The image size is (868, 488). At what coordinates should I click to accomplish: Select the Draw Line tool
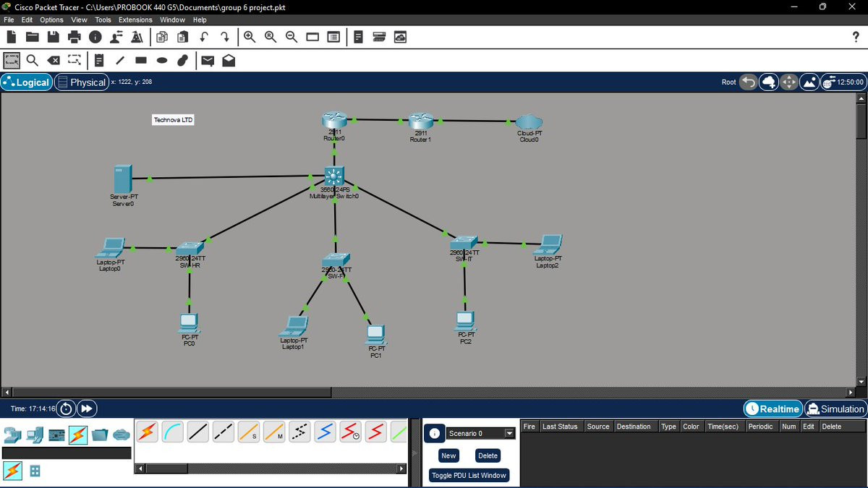(x=121, y=60)
